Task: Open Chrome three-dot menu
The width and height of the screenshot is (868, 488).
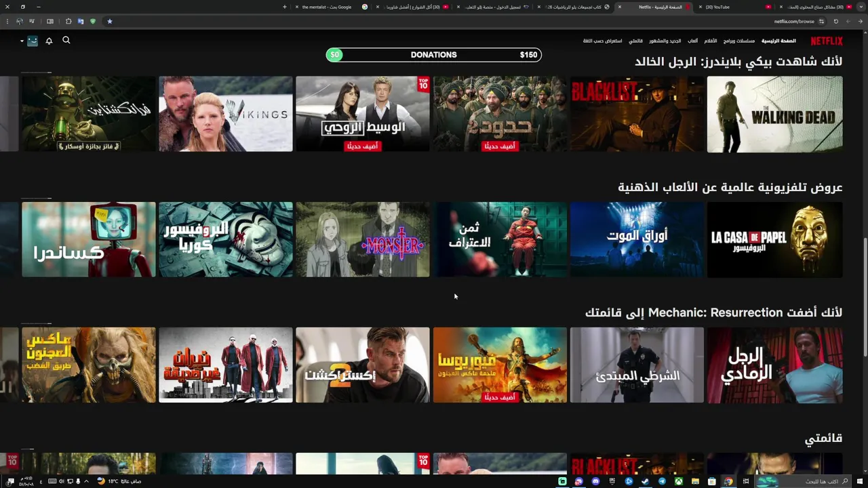Action: point(7,21)
